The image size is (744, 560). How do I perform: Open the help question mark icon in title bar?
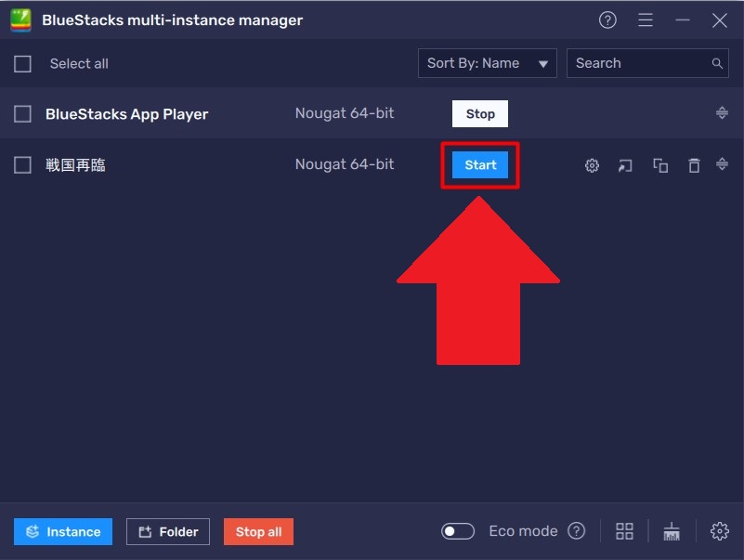(607, 20)
